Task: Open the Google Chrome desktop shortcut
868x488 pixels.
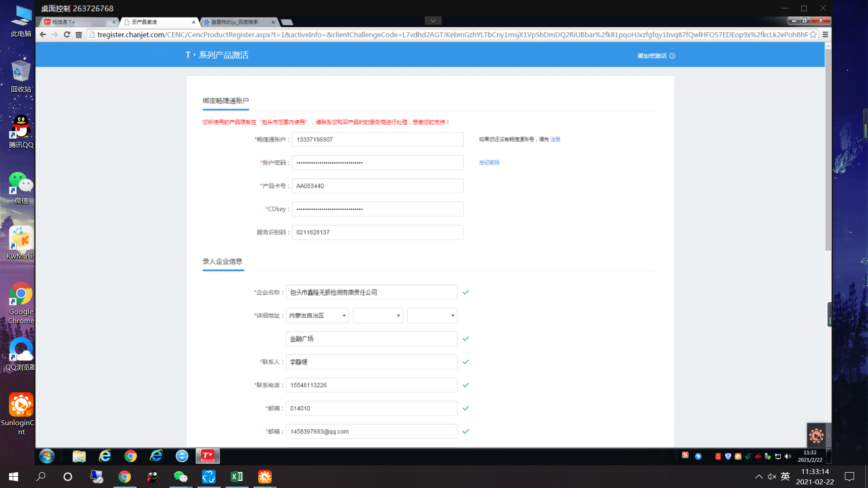Action: [x=21, y=303]
